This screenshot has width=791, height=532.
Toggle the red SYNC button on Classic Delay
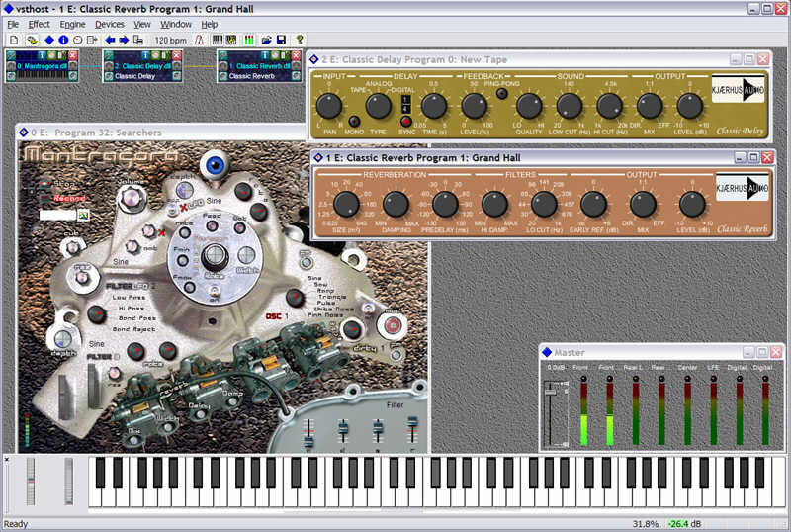pos(405,122)
